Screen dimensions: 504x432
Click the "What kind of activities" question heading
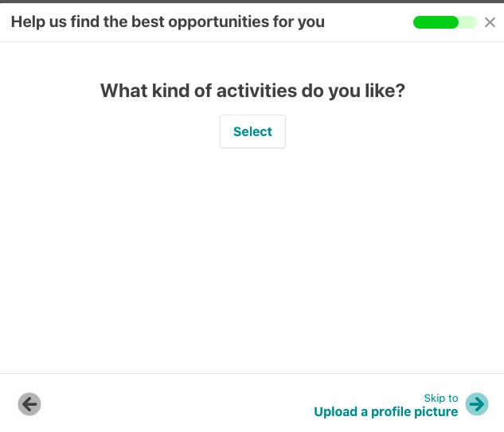[x=252, y=91]
